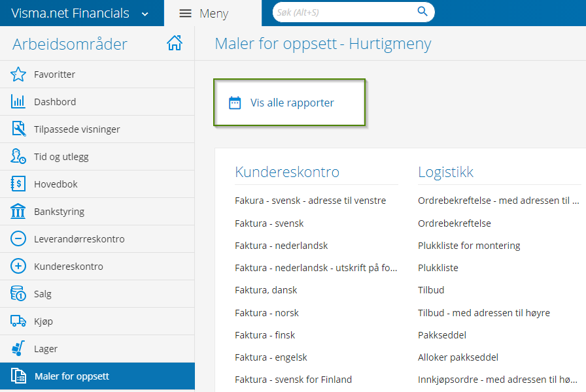Click the search magnifier icon
Screen dimensions: 586x392
(x=422, y=12)
